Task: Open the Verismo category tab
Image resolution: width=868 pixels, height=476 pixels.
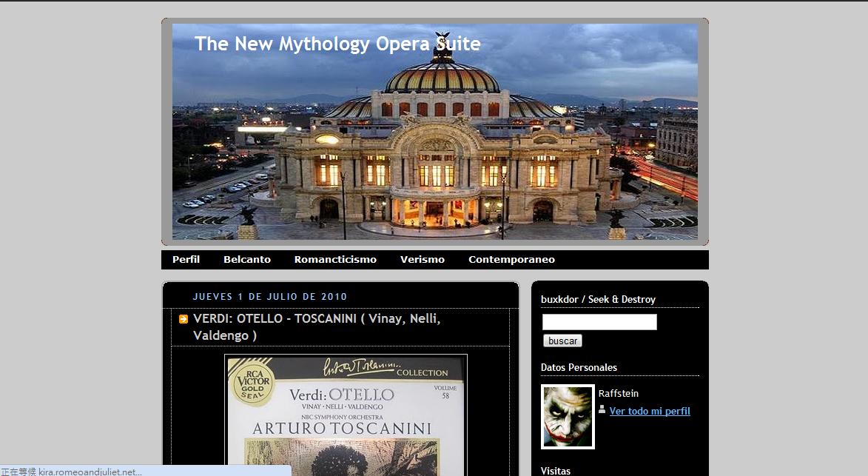Action: point(423,260)
